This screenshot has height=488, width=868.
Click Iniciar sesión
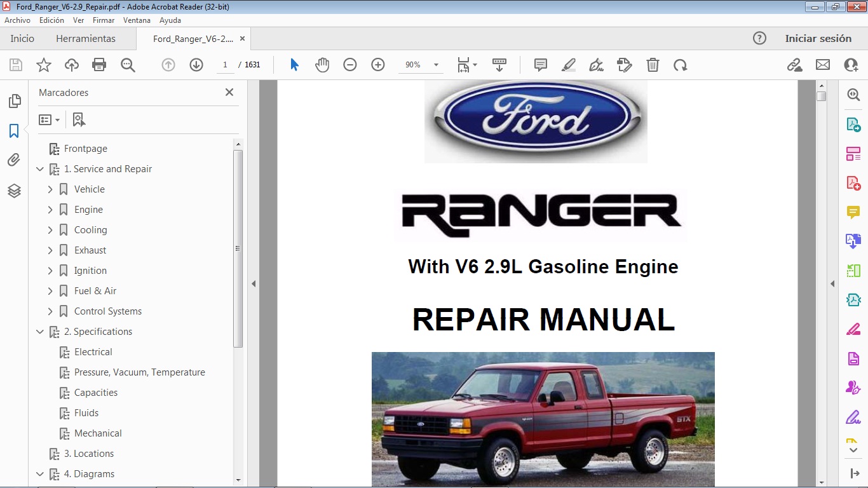coord(818,39)
